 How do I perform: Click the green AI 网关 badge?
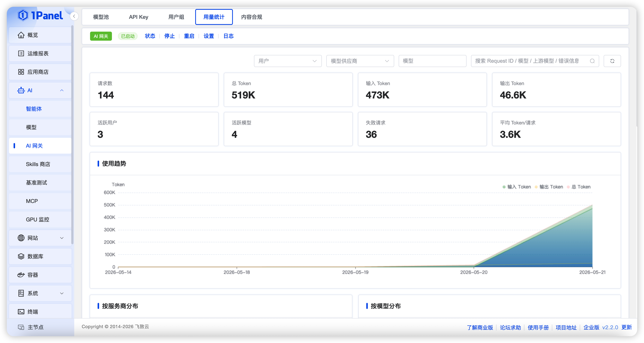[101, 36]
